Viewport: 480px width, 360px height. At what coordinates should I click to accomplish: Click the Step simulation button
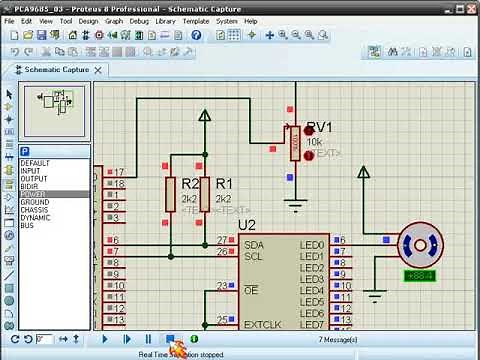click(127, 339)
